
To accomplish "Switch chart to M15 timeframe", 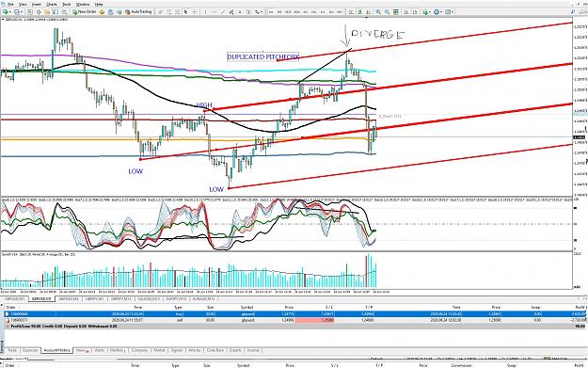I will (288, 12).
